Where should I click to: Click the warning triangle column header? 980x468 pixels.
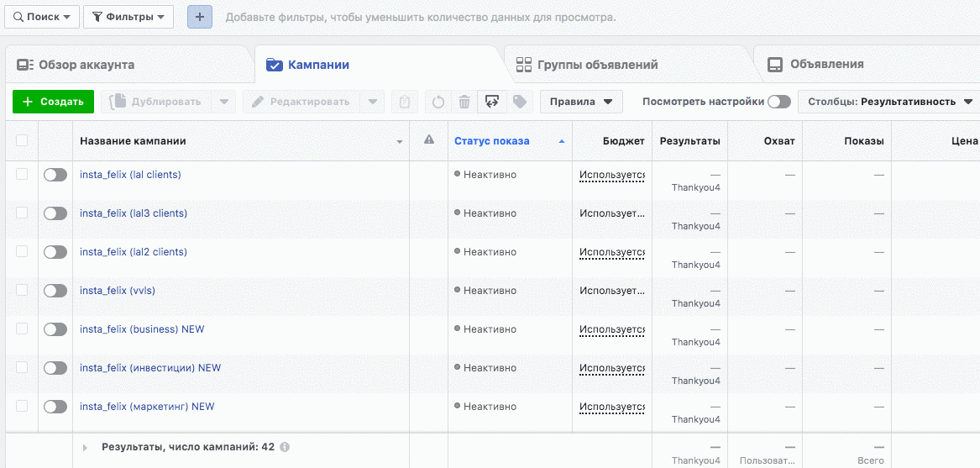429,140
